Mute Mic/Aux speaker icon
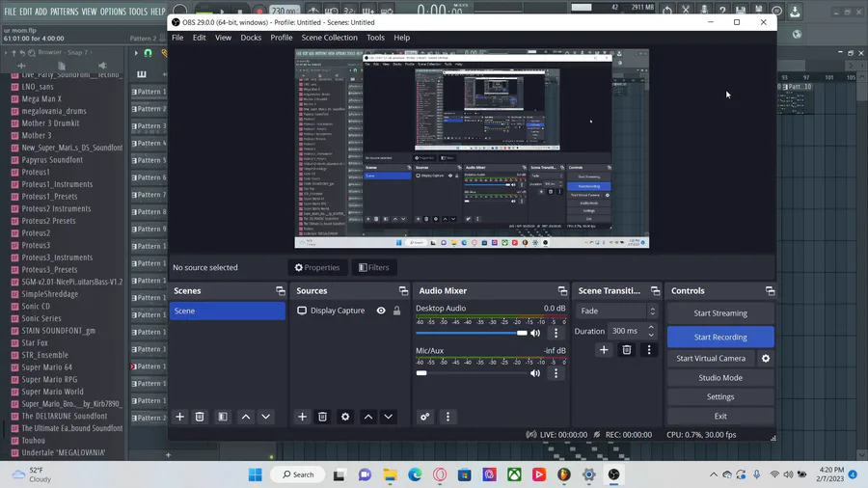Viewport: 868px width, 488px height. point(535,373)
